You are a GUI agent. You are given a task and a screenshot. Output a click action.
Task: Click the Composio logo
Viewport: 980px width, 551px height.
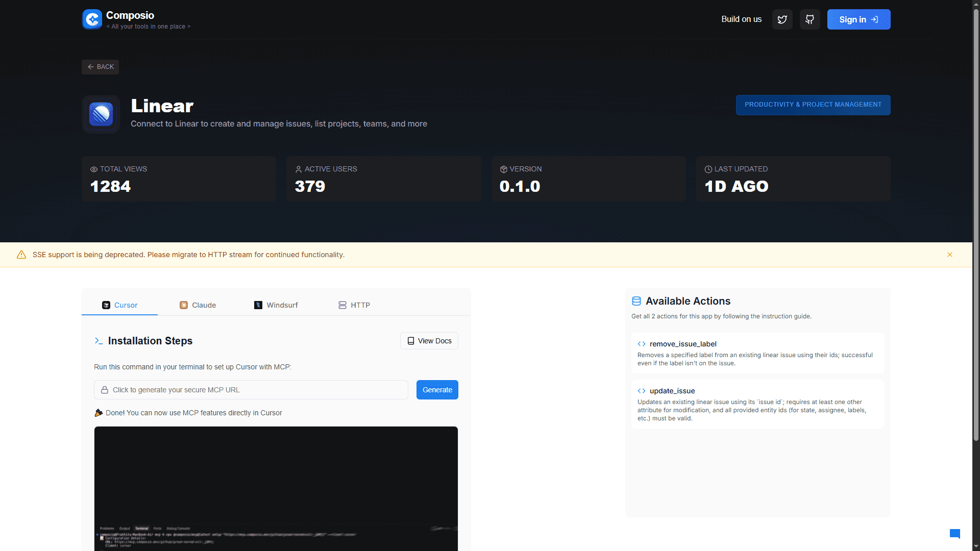pos(92,19)
